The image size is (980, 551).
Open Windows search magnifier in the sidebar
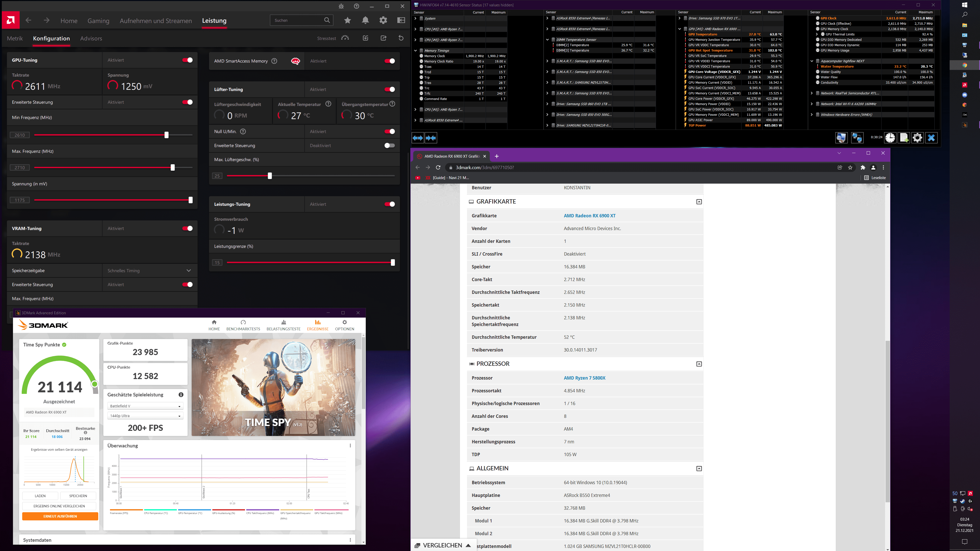pyautogui.click(x=965, y=15)
